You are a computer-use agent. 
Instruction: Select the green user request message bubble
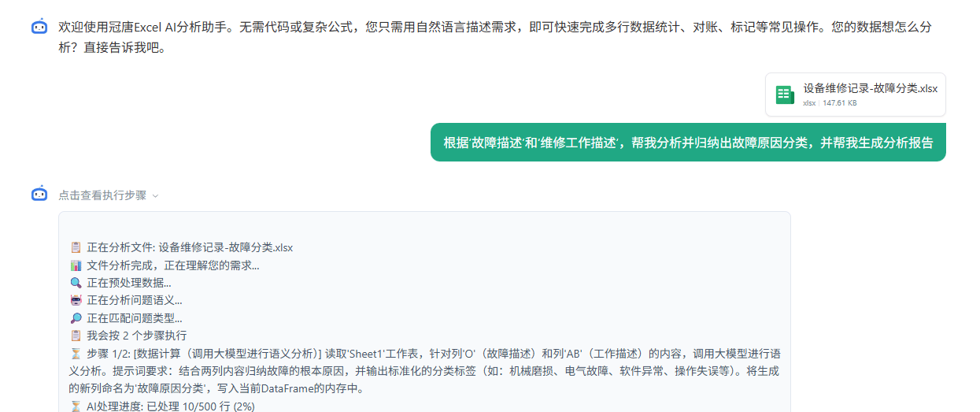click(687, 143)
